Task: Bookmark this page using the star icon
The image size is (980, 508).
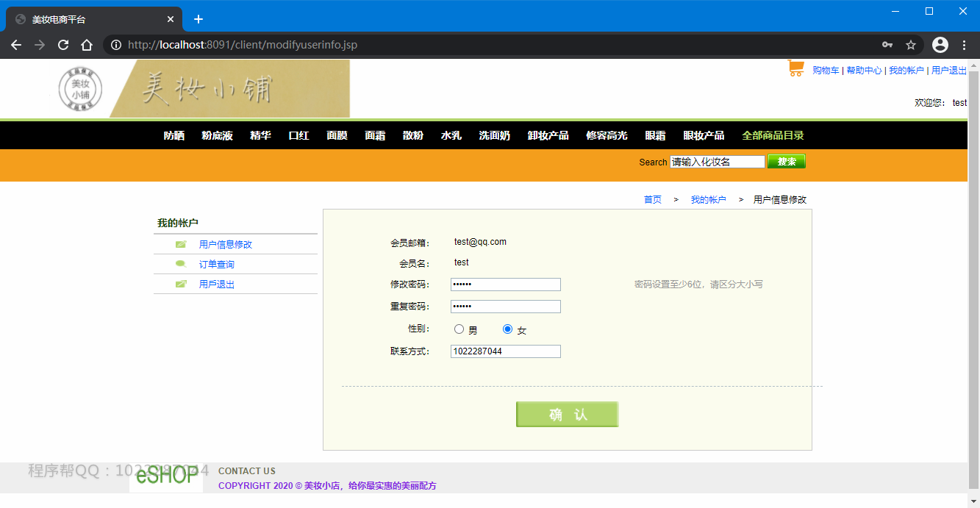Action: coord(911,44)
